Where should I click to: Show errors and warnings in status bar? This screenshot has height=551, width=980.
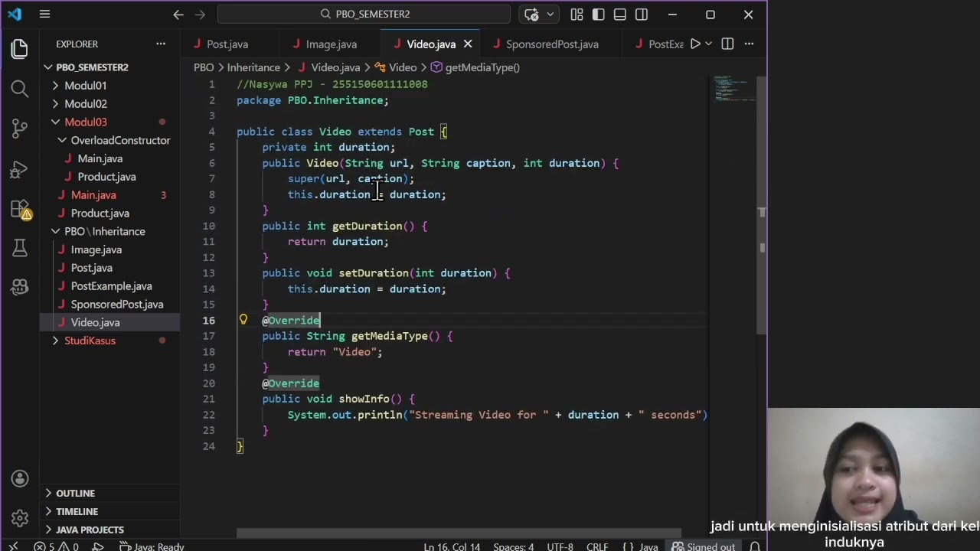coord(55,546)
